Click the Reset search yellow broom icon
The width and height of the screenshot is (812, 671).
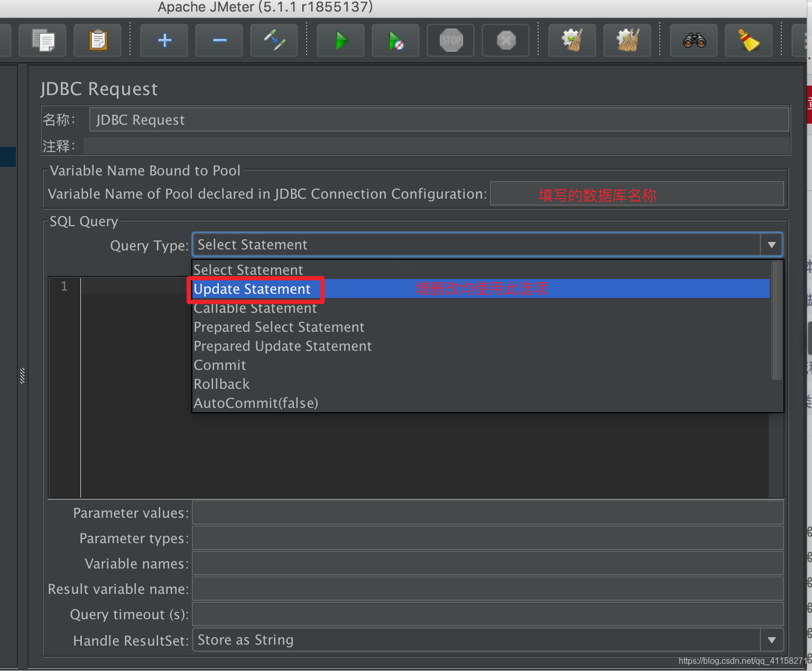[x=749, y=40]
